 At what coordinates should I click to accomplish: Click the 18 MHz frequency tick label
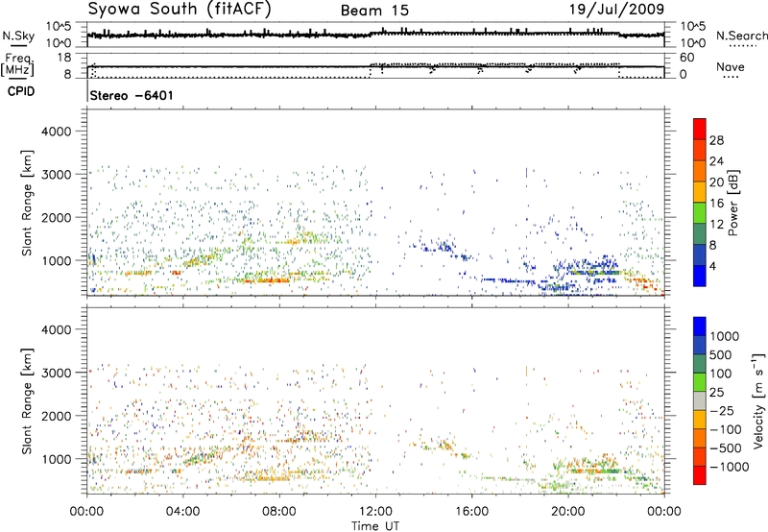point(64,58)
